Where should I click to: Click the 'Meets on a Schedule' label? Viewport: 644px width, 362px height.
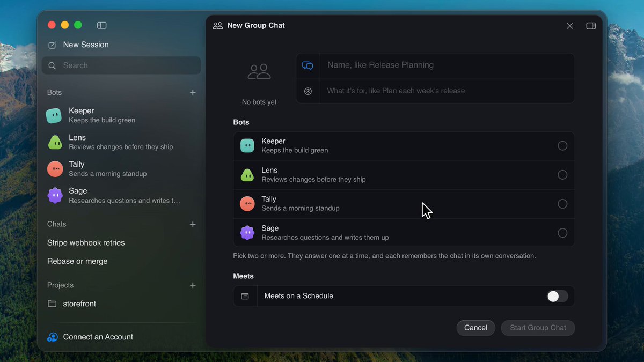click(x=298, y=296)
